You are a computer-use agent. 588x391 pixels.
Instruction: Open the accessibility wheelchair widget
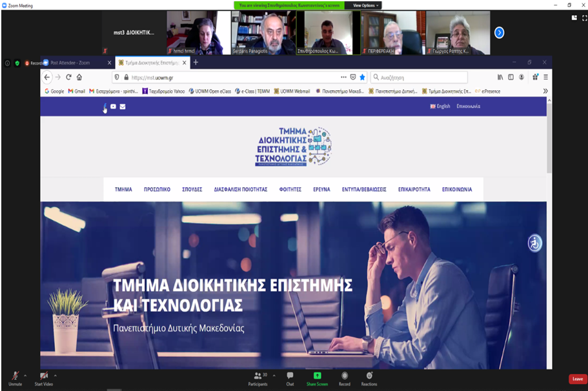[534, 243]
